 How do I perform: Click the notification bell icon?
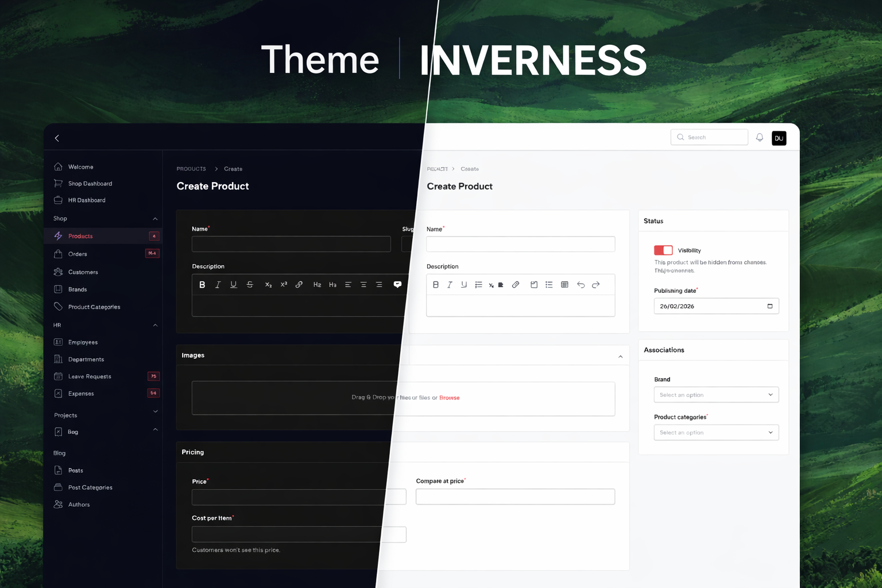coord(759,137)
